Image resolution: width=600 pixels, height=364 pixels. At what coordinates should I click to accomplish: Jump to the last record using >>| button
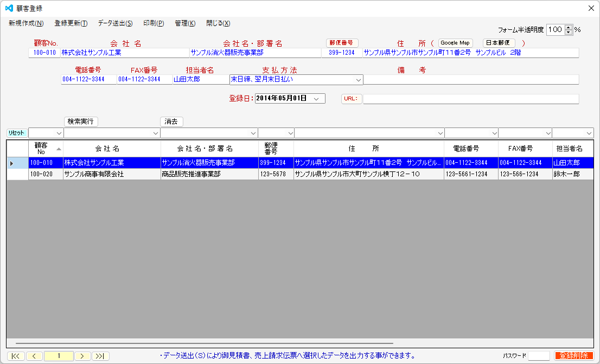100,356
